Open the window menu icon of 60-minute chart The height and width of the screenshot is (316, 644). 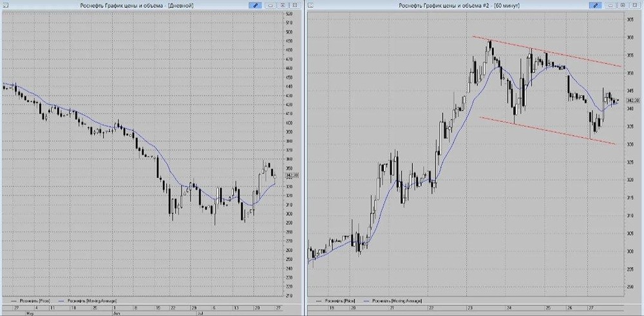point(310,5)
